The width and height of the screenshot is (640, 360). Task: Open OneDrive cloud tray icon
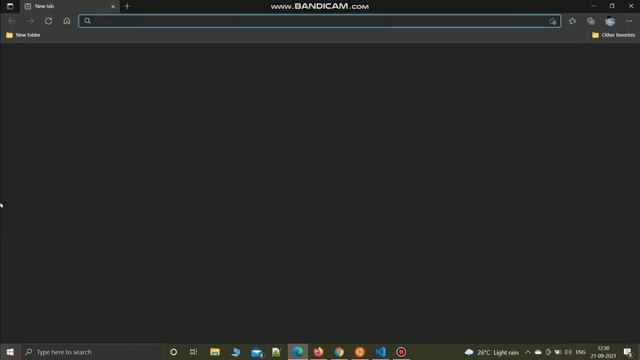pos(538,352)
